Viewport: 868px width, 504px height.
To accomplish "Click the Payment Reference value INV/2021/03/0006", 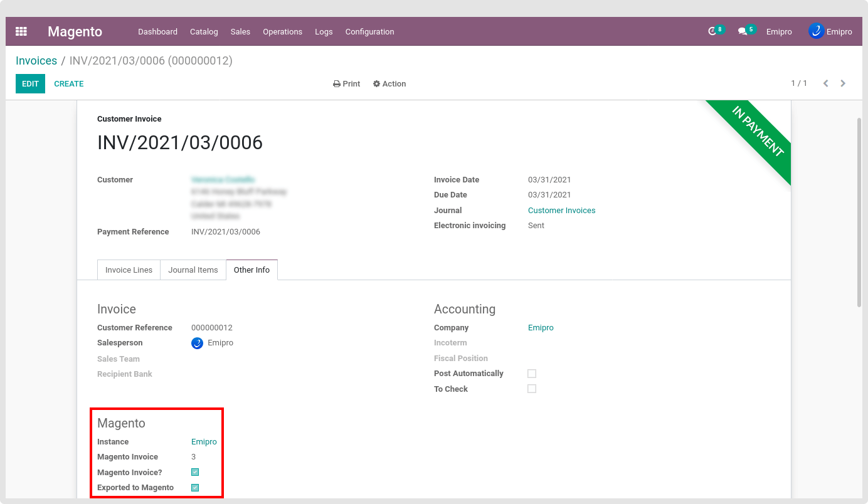I will (x=226, y=231).
